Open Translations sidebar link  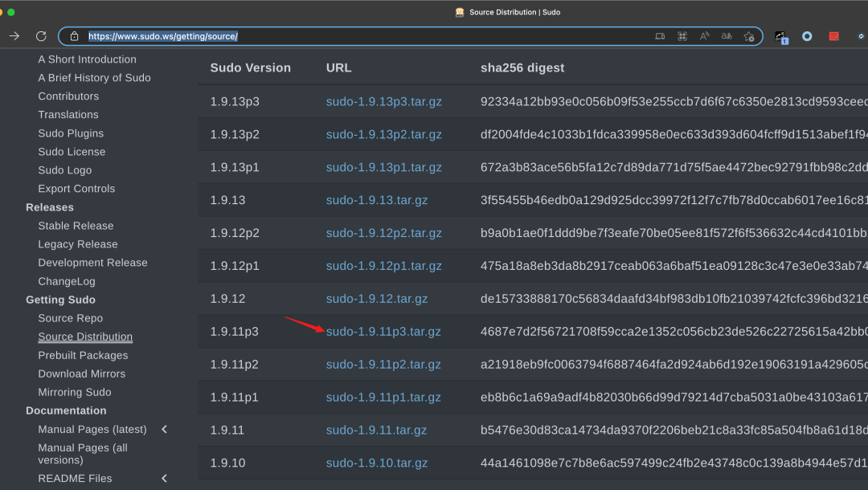pos(68,115)
